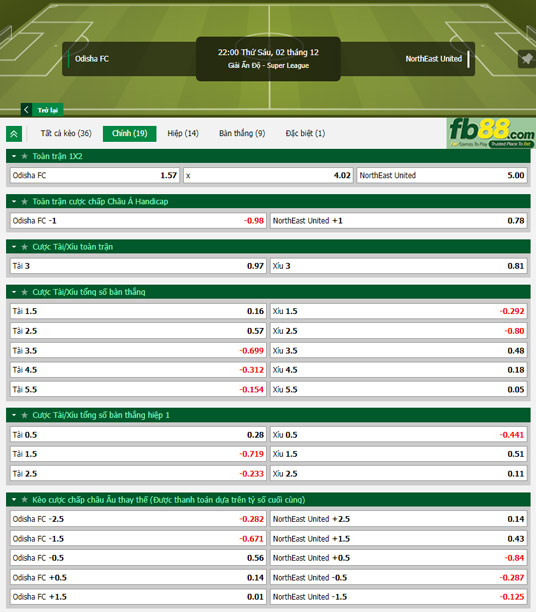Collapse the Toàn trận 1X2 section
The image size is (536, 612).
tap(14, 156)
